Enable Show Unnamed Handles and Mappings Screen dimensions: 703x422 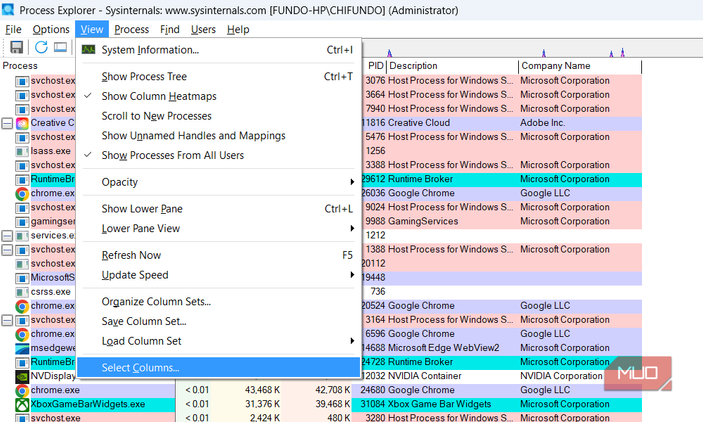point(218,136)
